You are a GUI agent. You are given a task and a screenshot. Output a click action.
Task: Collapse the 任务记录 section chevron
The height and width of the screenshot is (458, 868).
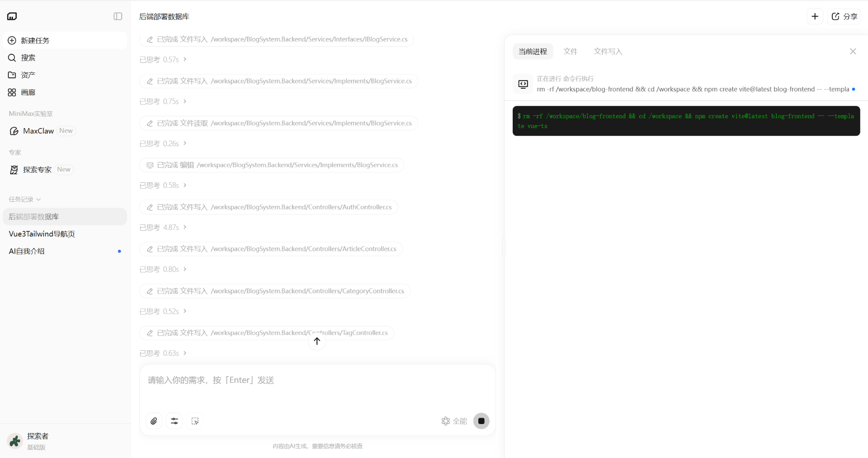pyautogui.click(x=38, y=200)
